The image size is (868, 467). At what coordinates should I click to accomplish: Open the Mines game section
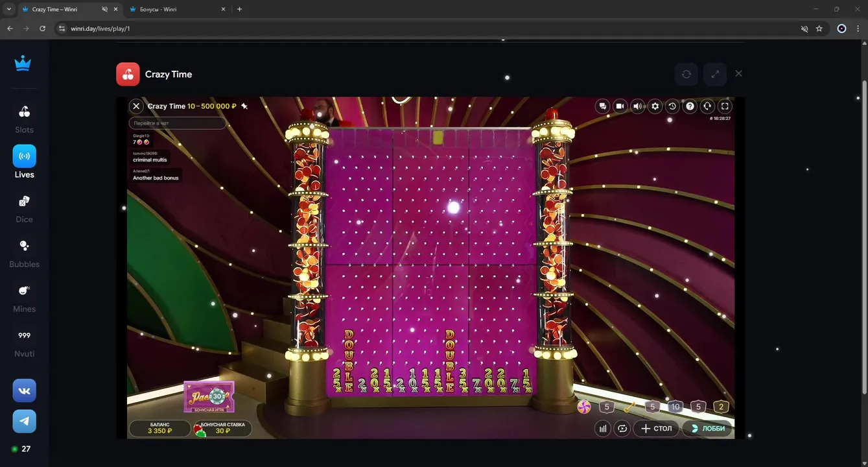(x=24, y=298)
